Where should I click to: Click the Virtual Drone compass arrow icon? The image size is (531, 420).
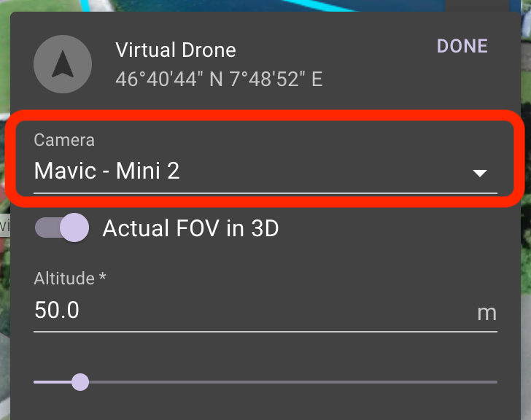click(x=63, y=64)
